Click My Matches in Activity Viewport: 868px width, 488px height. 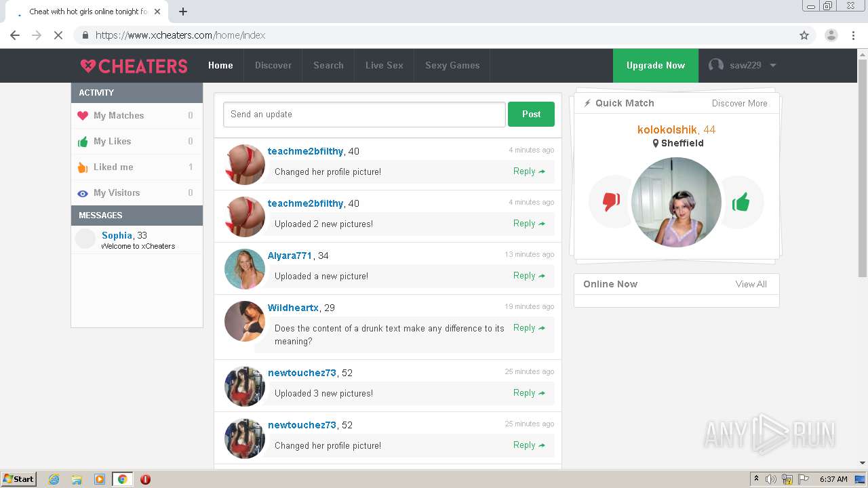pos(137,116)
